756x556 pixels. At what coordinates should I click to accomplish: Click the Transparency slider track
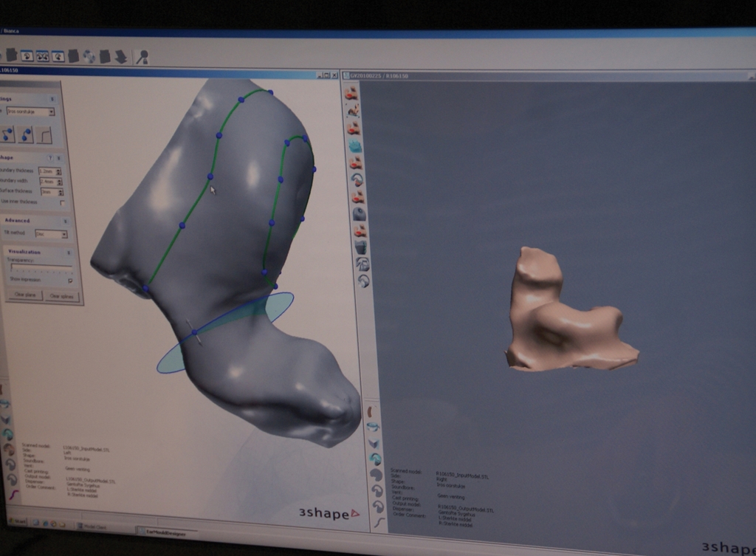click(x=41, y=267)
